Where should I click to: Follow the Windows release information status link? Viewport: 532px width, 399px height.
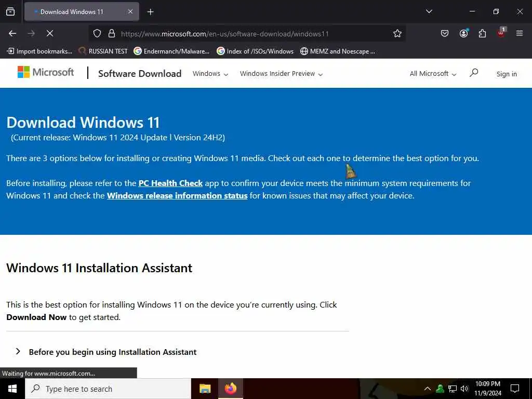pyautogui.click(x=177, y=196)
